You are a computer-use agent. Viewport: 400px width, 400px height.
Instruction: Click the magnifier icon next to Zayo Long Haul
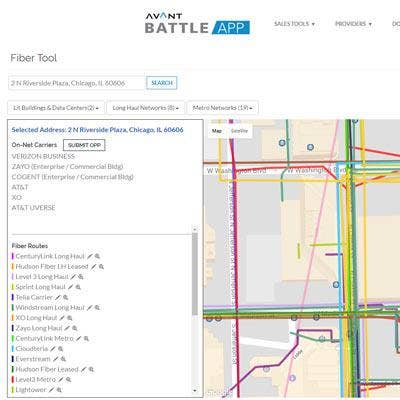[75, 328]
